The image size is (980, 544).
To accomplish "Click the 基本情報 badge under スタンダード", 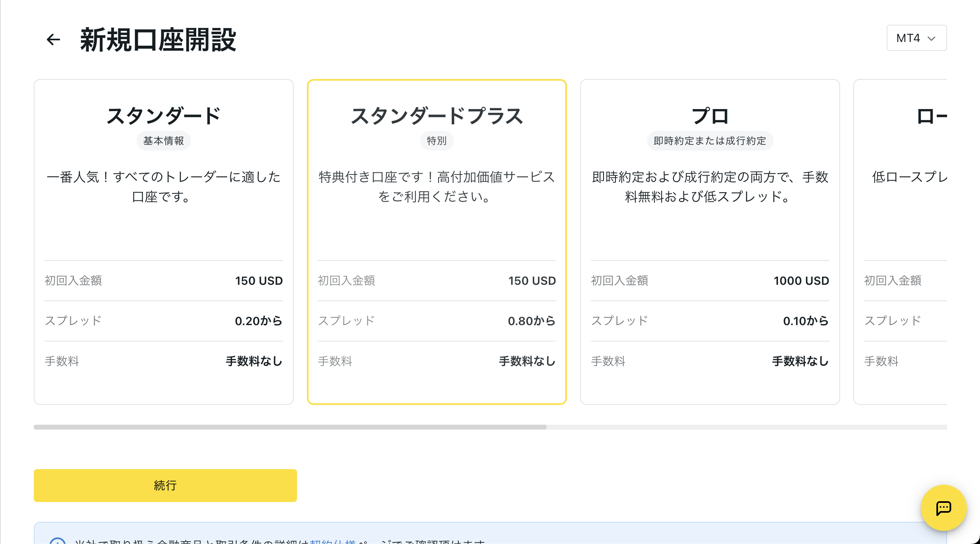I will [163, 141].
